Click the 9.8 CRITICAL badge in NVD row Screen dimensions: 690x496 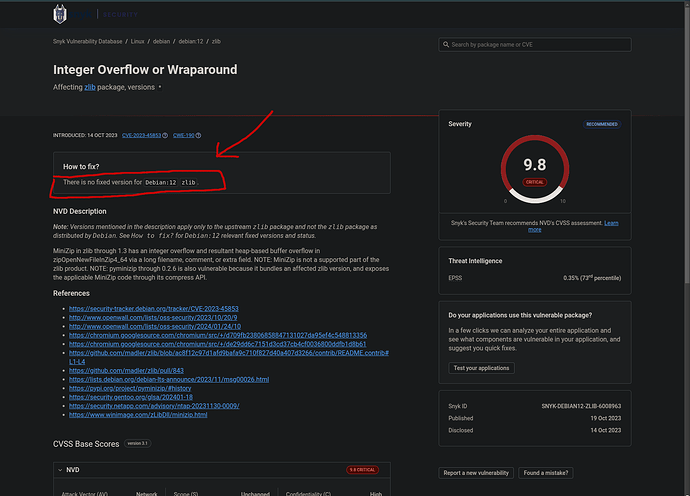pyautogui.click(x=362, y=470)
